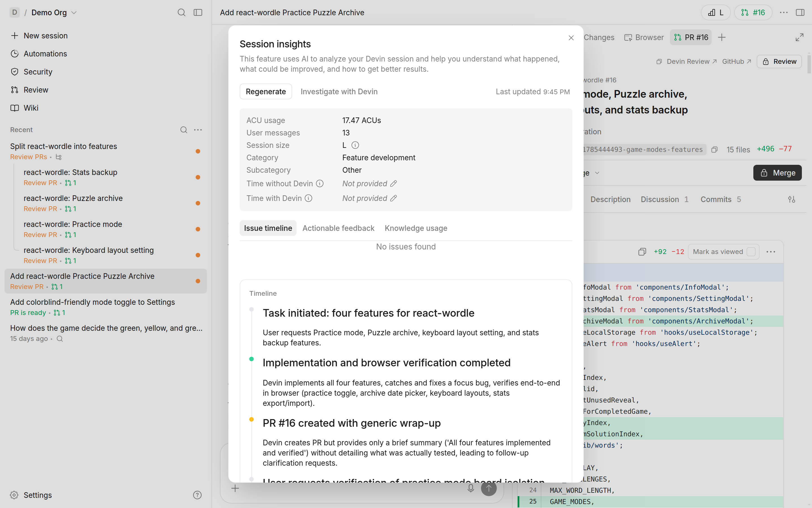Image resolution: width=812 pixels, height=508 pixels.
Task: Open the Discussion tab
Action: pos(664,199)
